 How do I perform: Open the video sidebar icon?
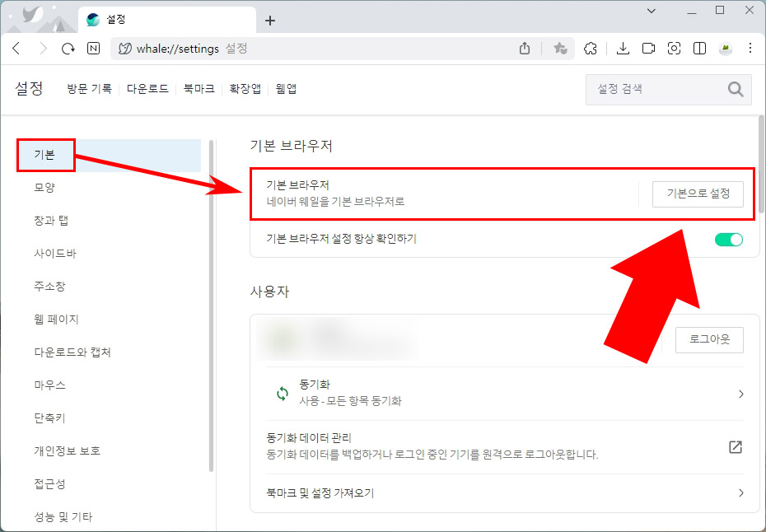click(648, 49)
